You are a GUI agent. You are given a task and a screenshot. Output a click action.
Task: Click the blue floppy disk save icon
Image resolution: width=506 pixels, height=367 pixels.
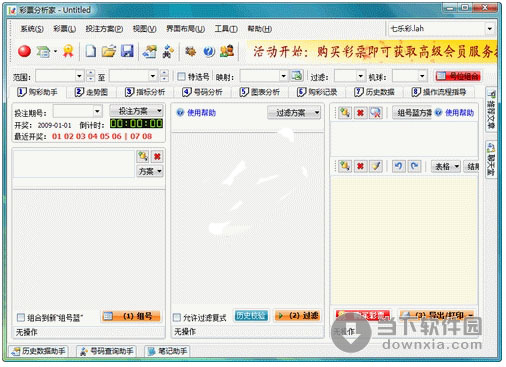point(127,51)
